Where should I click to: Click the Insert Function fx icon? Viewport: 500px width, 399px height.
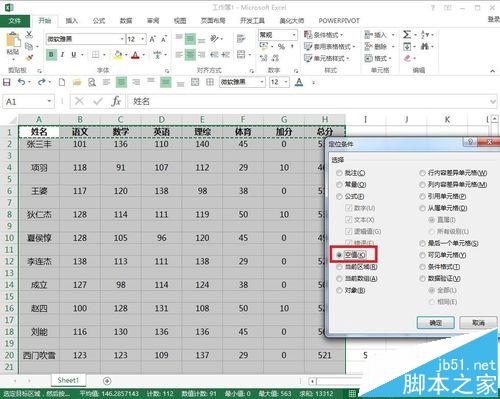tap(116, 101)
